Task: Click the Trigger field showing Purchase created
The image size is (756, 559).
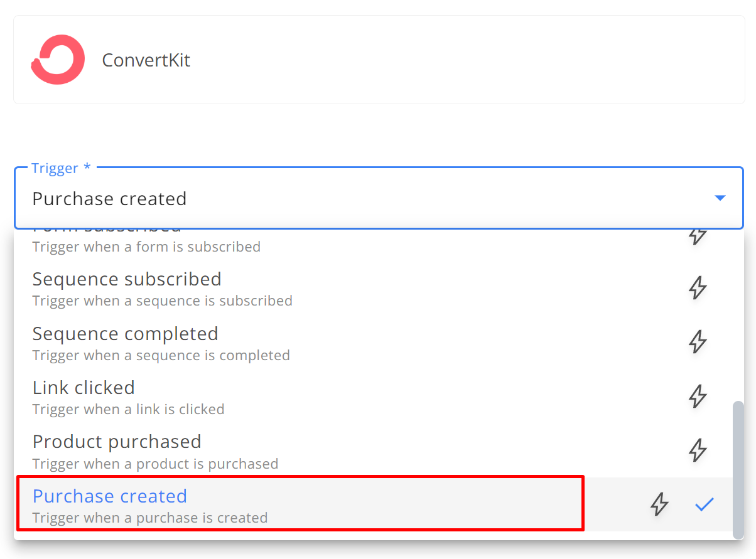Action: 379,198
